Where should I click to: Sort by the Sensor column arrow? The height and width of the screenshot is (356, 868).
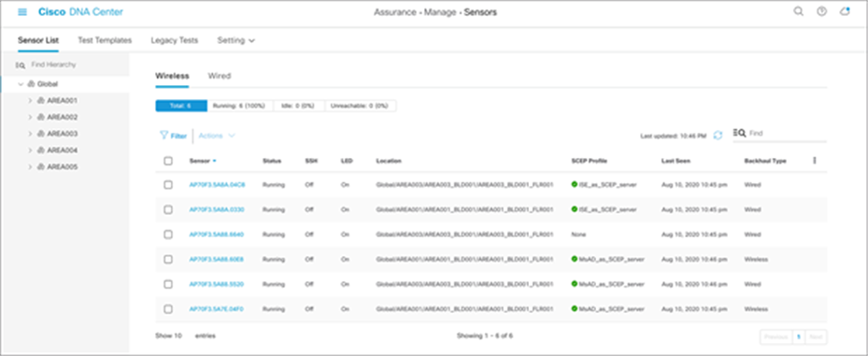tap(214, 161)
